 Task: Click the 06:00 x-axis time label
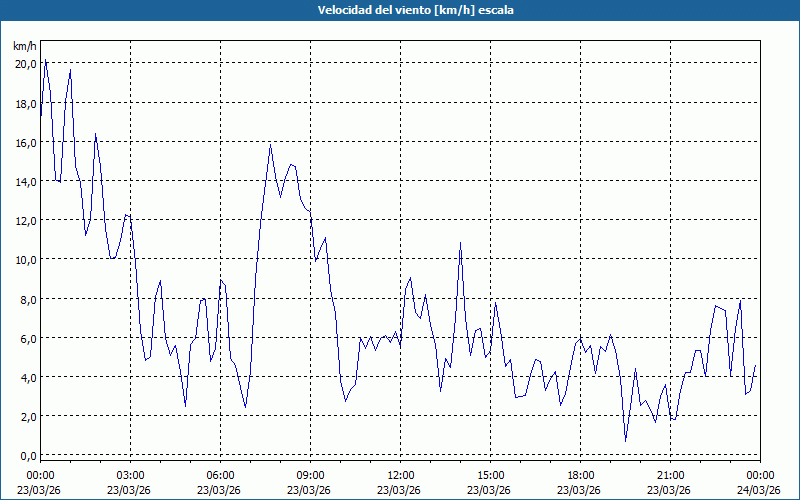220,475
